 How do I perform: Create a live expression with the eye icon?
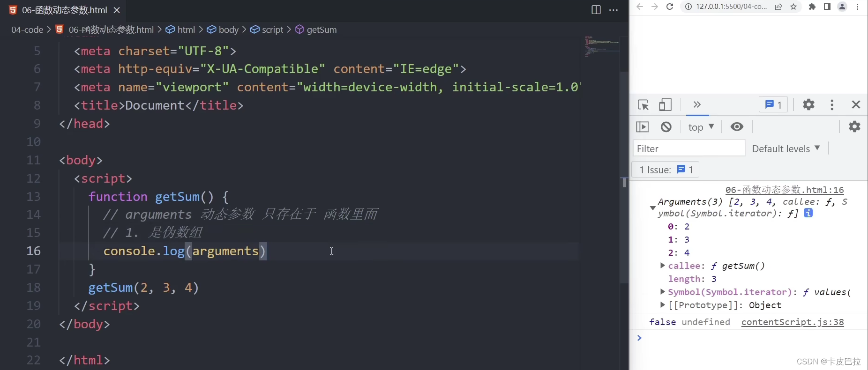737,127
